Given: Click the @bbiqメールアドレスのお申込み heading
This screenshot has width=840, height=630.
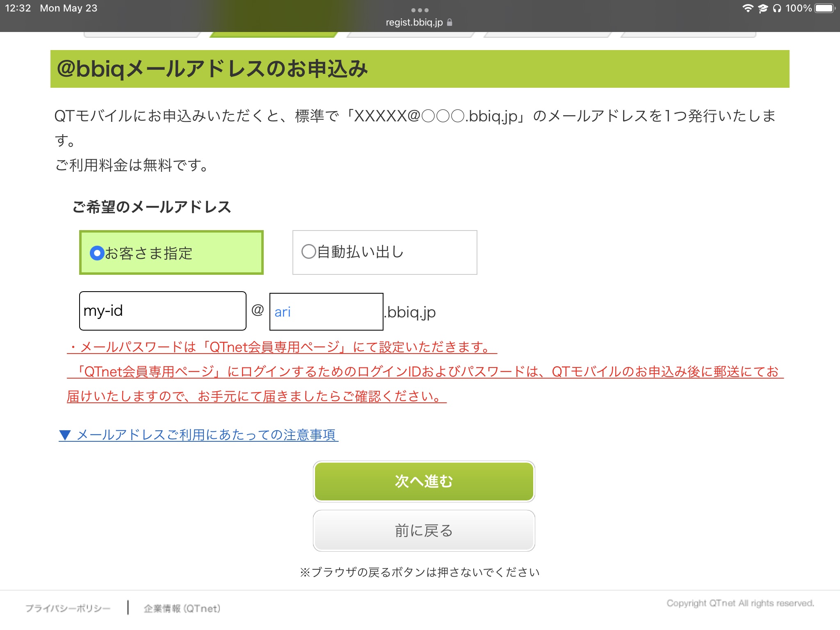Looking at the screenshot, I should click(x=212, y=68).
